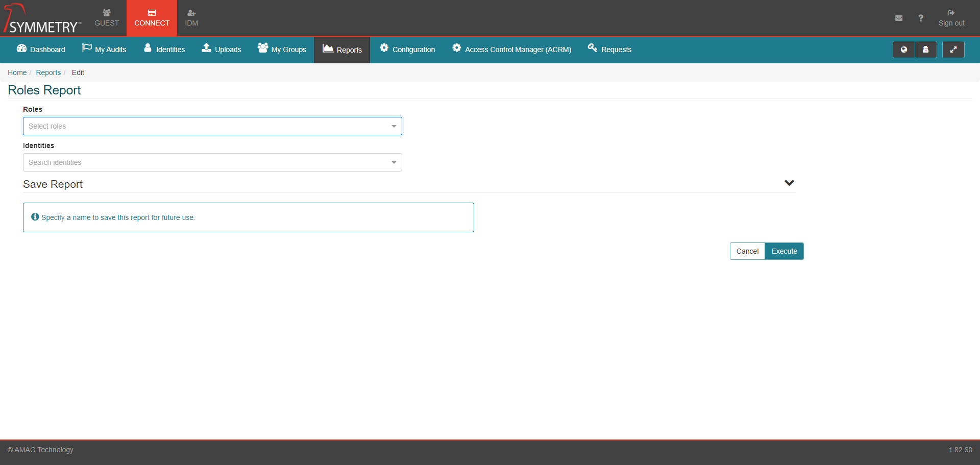Click the Roles Report page title

pos(44,90)
